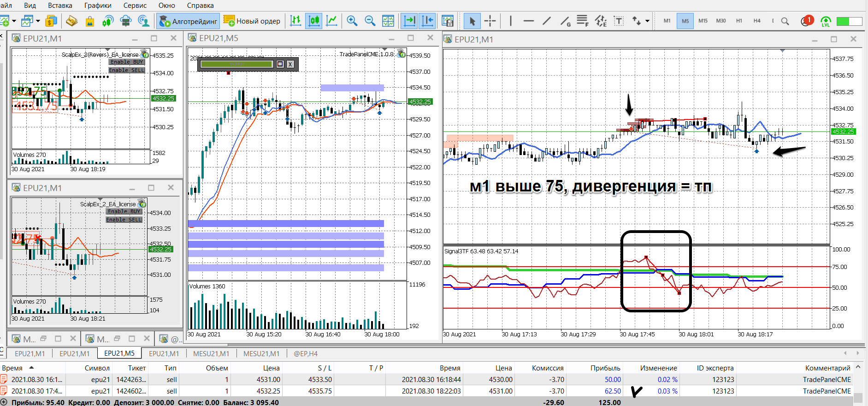Switch to the EPU21,M5 chart tab

(x=119, y=353)
